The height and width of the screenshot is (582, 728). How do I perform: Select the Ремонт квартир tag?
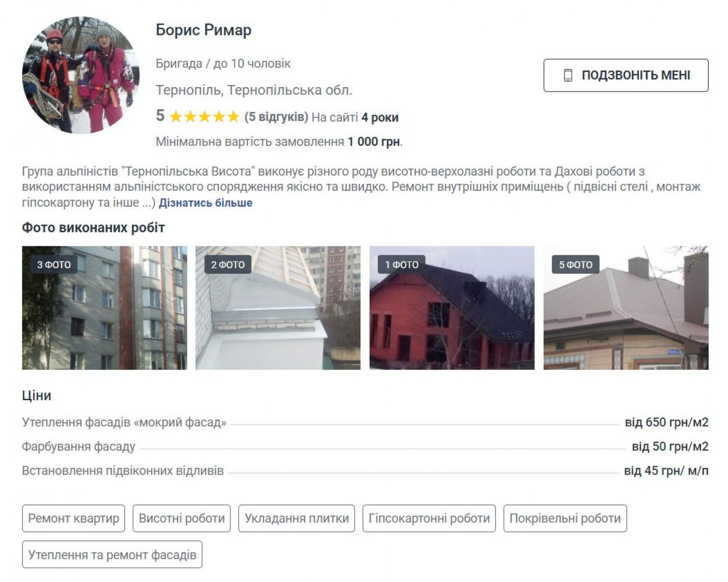(x=74, y=518)
